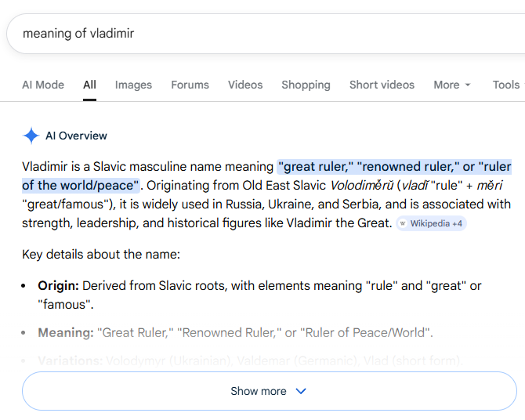
Task: Switch to the AI Mode tab
Action: click(x=43, y=85)
